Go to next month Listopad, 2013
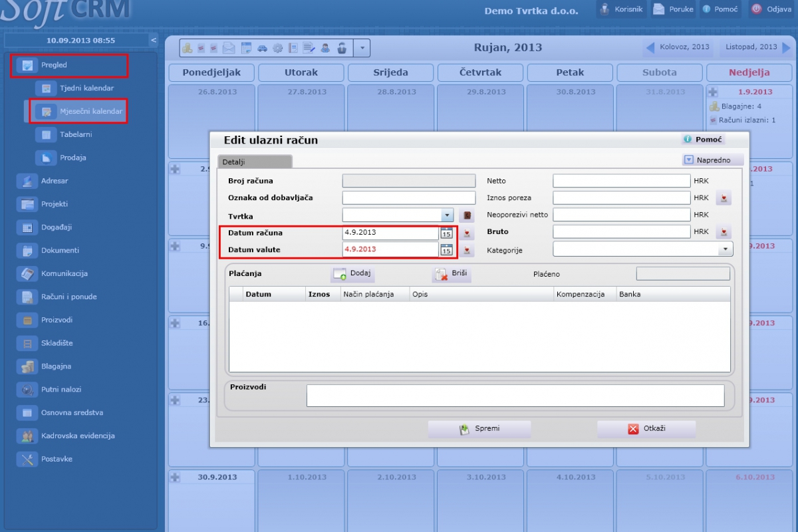The height and width of the screenshot is (532, 798). click(757, 47)
